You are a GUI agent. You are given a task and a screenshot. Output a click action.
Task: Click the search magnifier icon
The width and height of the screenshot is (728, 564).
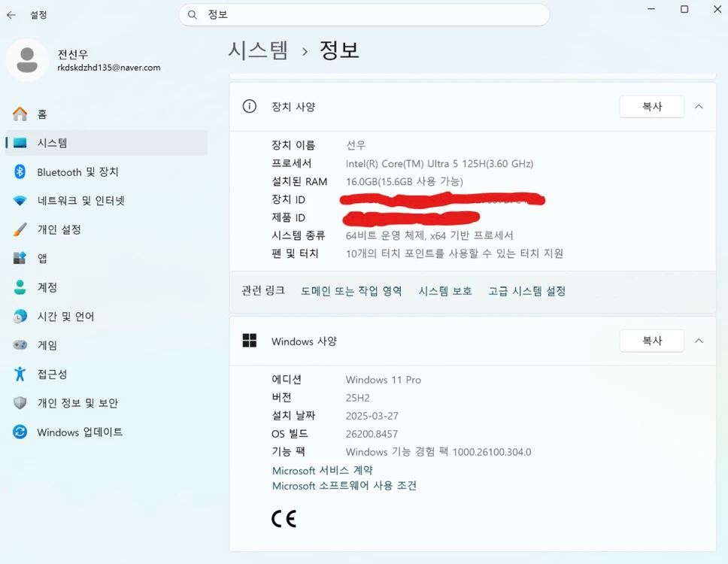point(193,15)
